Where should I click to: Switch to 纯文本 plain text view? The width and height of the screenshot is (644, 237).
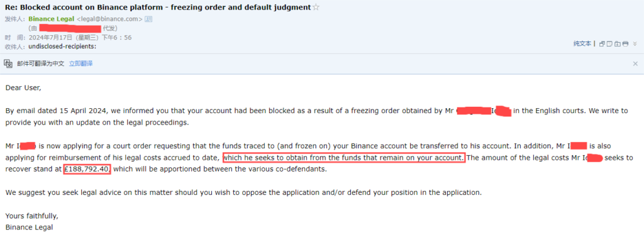click(x=582, y=43)
